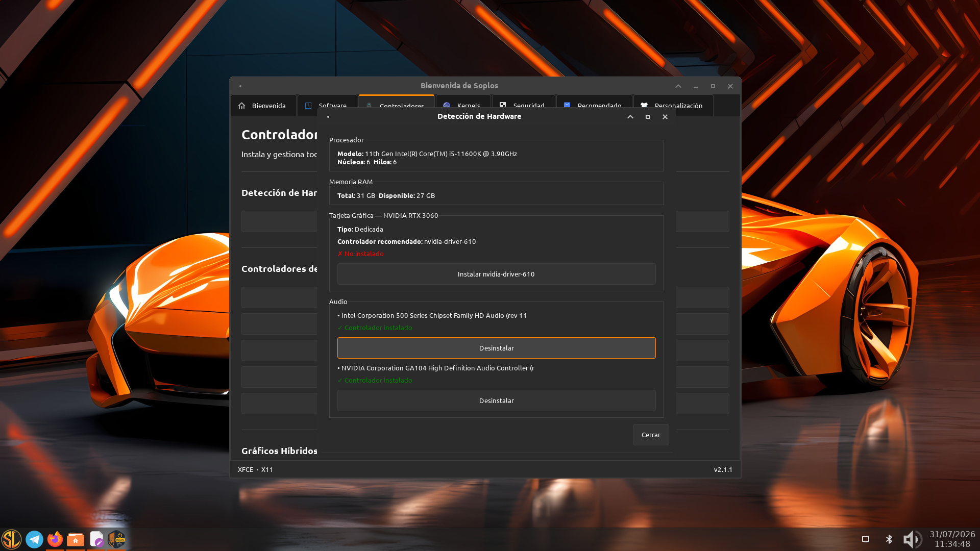Click the 'Total: 31 GB Disponible: 27 GB' line

(x=386, y=196)
